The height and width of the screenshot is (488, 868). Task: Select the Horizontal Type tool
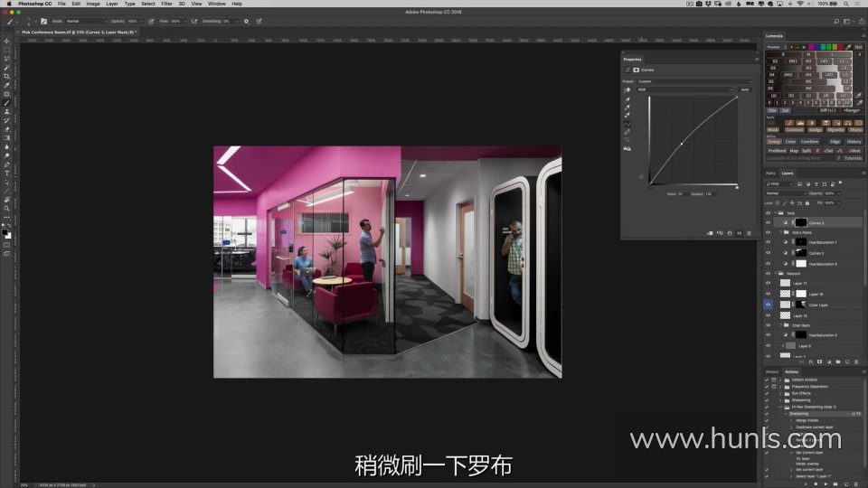click(x=6, y=174)
